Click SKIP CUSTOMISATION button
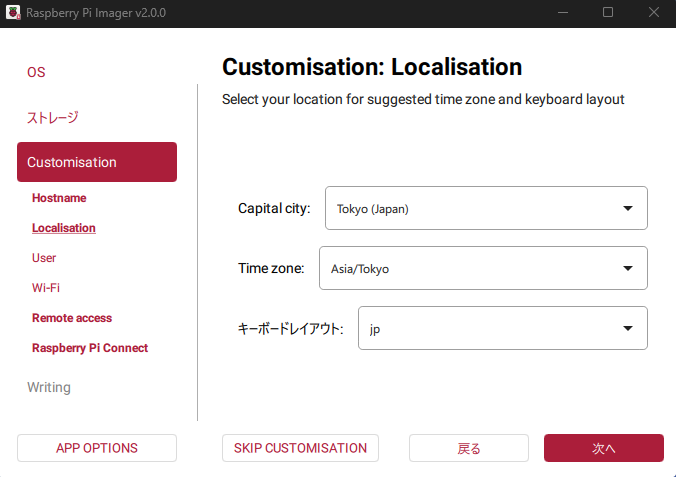Image resolution: width=676 pixels, height=477 pixels. 300,448
